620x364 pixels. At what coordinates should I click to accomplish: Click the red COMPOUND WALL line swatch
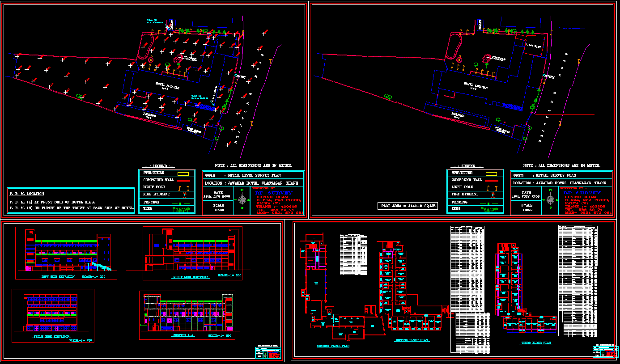tap(183, 180)
